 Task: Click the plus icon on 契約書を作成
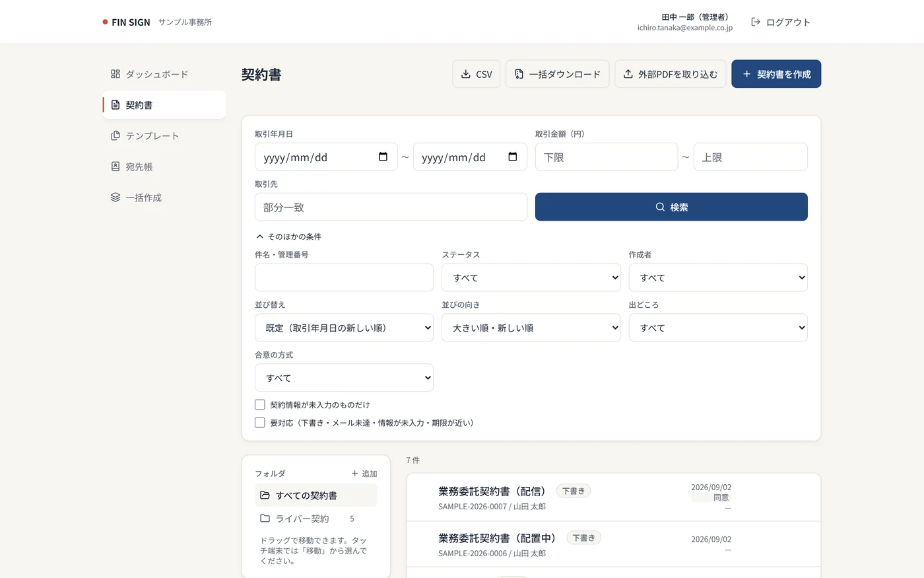746,74
